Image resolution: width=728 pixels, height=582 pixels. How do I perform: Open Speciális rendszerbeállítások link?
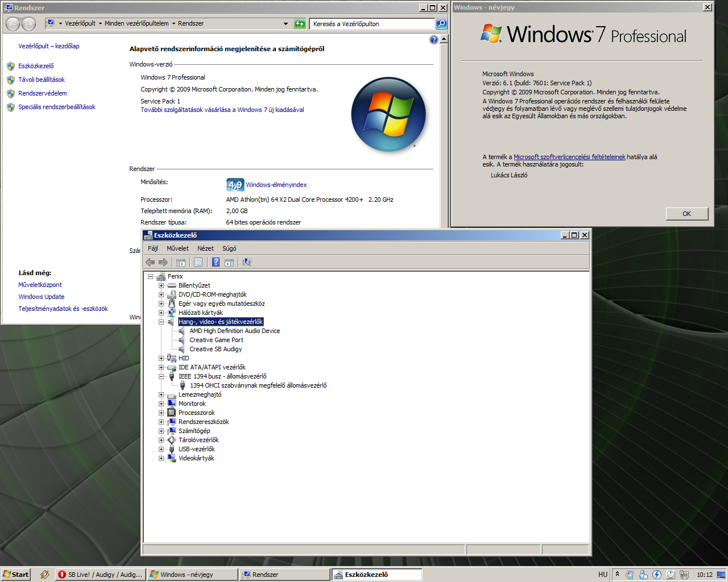tap(57, 107)
